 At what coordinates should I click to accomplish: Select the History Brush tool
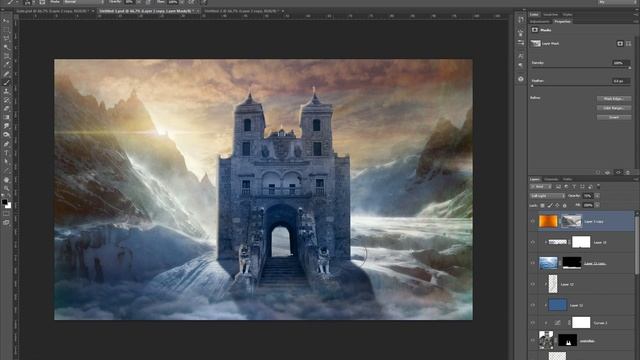[x=6, y=100]
